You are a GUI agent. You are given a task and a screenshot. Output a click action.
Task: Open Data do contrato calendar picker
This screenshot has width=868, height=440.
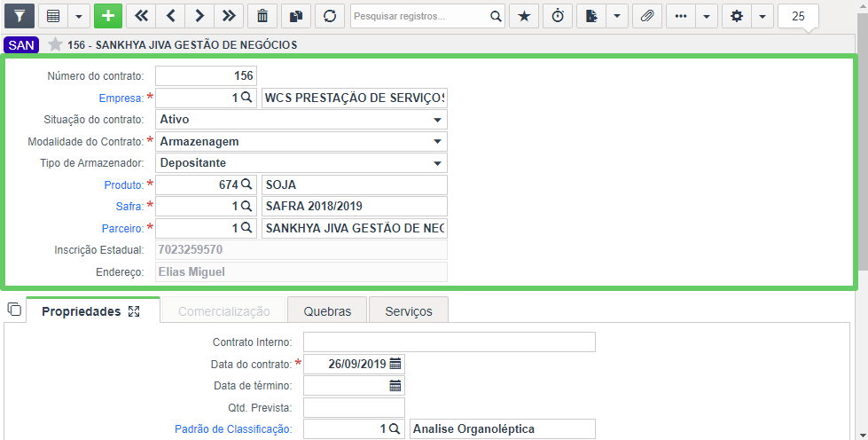click(395, 364)
